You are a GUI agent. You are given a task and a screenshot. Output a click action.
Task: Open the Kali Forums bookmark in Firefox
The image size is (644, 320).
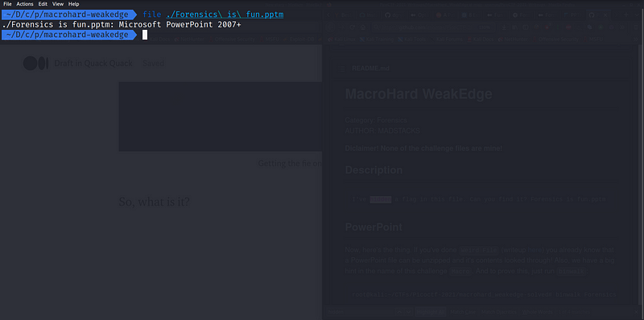point(447,39)
